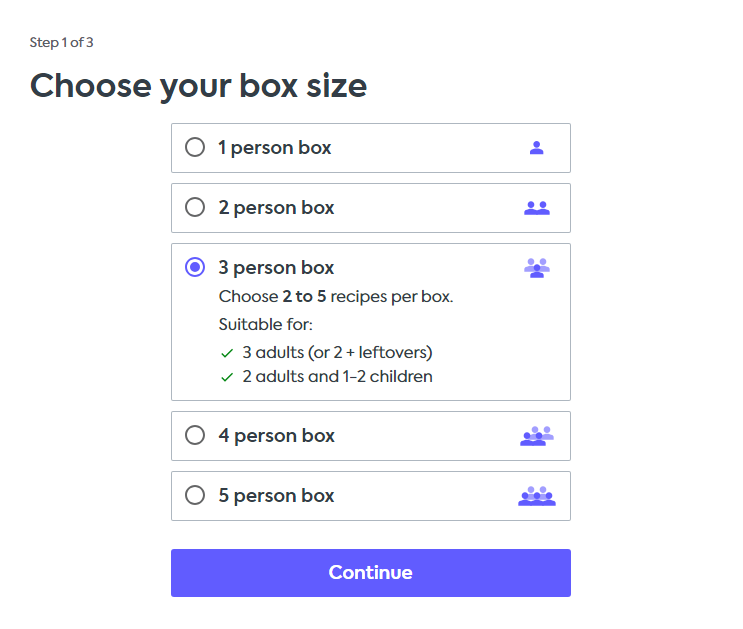This screenshot has height=629, width=743.
Task: Expand the 4 person box option
Action: coord(371,436)
